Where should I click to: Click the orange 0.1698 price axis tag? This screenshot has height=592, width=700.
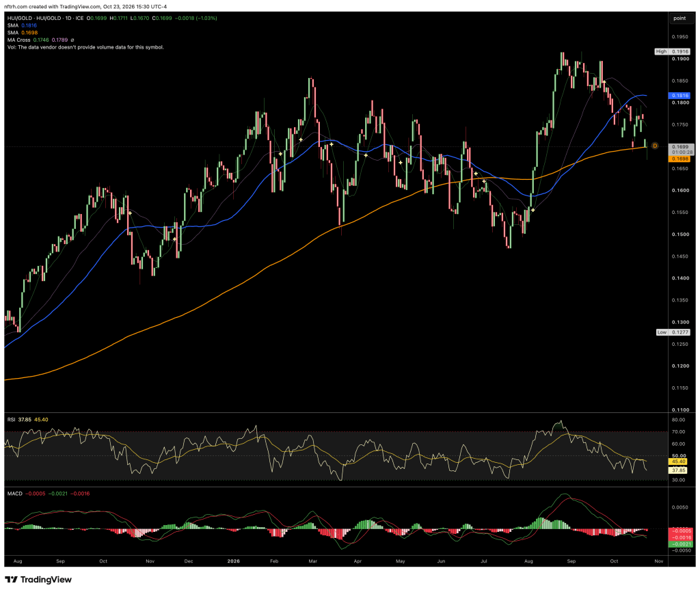(x=679, y=159)
